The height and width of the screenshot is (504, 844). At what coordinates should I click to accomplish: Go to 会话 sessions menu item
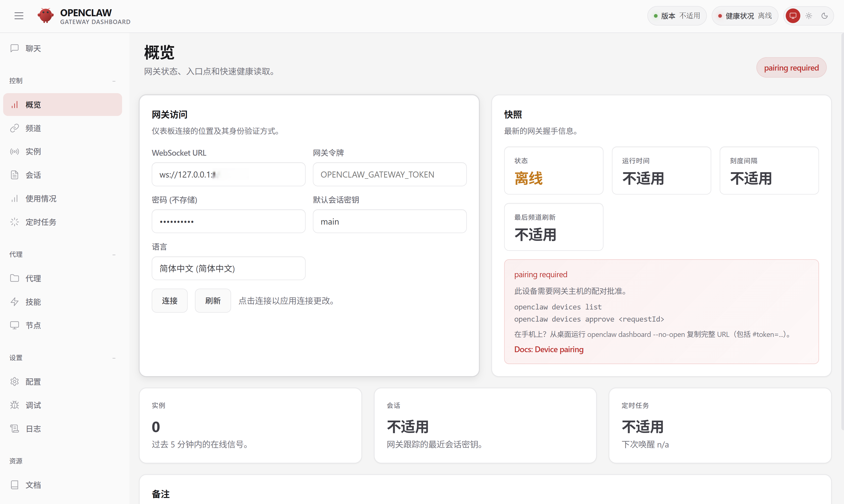coord(33,175)
